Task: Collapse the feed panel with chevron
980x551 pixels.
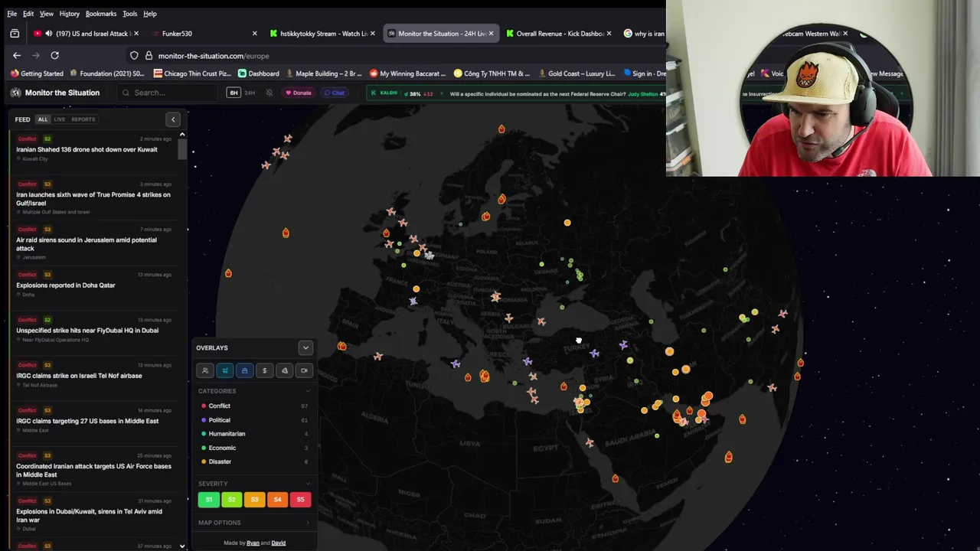Action: (x=173, y=119)
